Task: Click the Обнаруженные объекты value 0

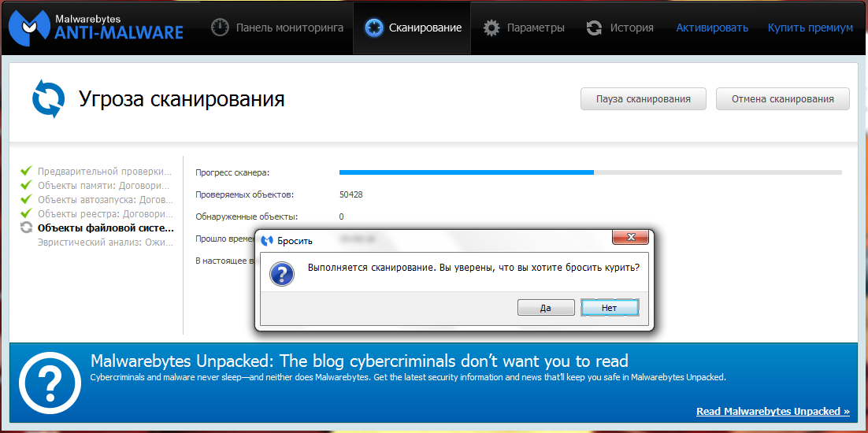Action: pyautogui.click(x=342, y=216)
